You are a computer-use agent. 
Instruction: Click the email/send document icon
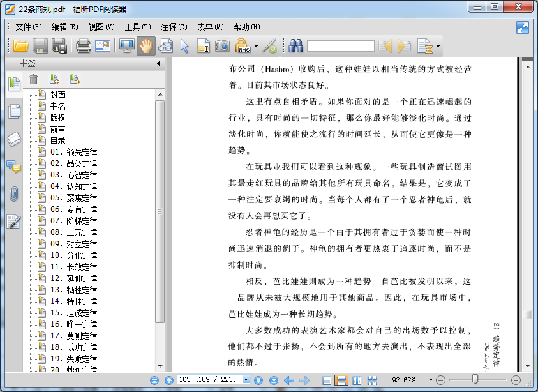103,46
